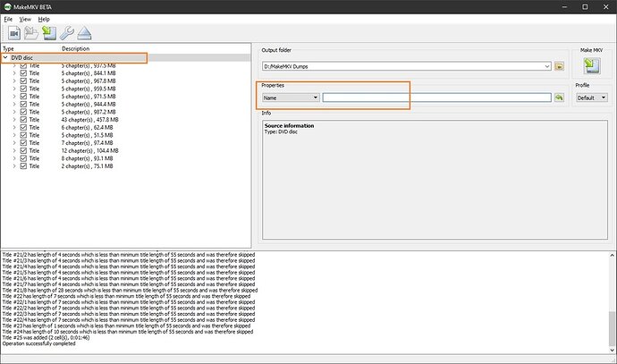Click the 'Title #25 was added' log line

[x=46, y=338]
